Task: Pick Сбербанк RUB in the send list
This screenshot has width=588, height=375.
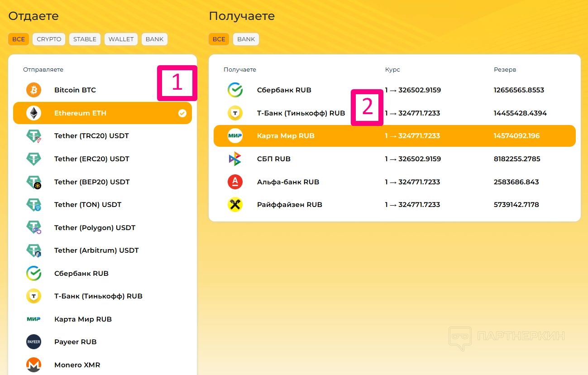Action: pos(81,274)
